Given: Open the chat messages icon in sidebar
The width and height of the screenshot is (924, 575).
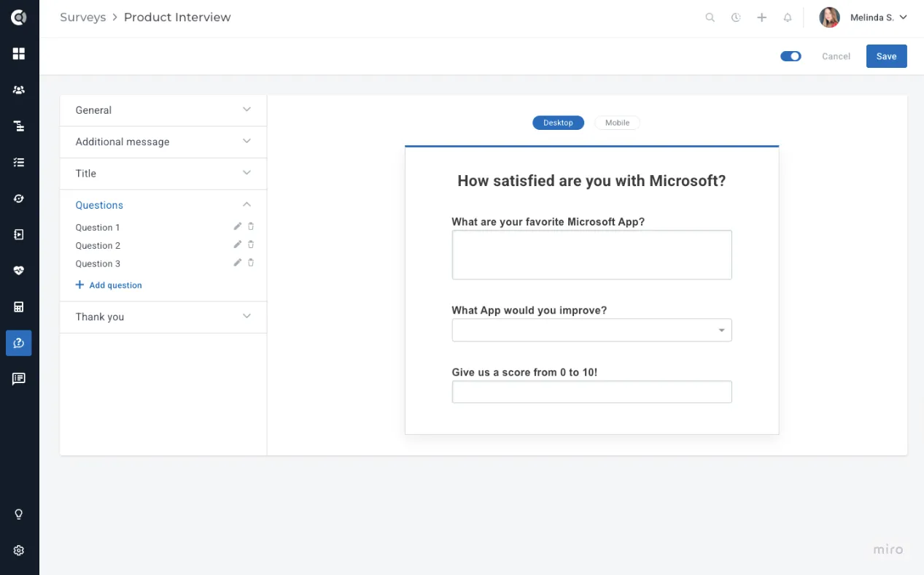Looking at the screenshot, I should 19,379.
